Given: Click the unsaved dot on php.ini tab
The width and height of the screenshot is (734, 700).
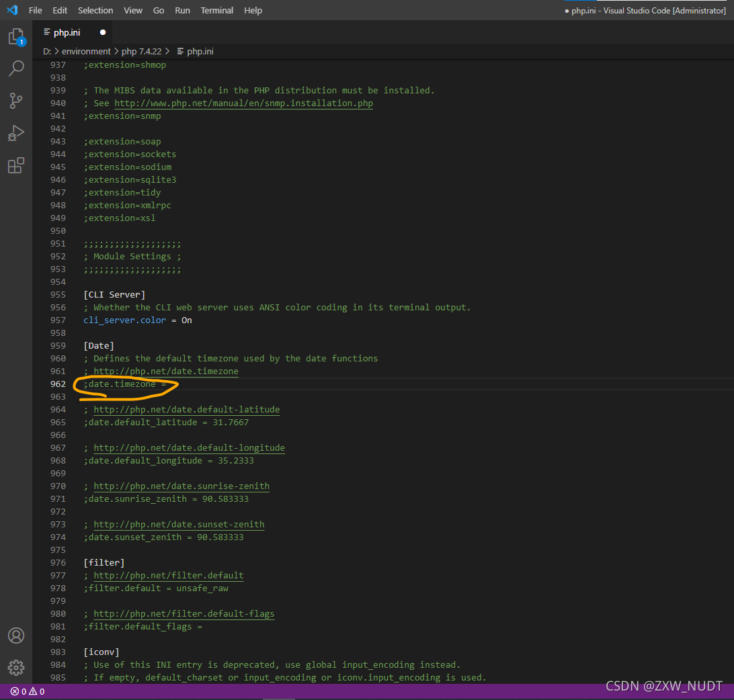Looking at the screenshot, I should pos(103,32).
